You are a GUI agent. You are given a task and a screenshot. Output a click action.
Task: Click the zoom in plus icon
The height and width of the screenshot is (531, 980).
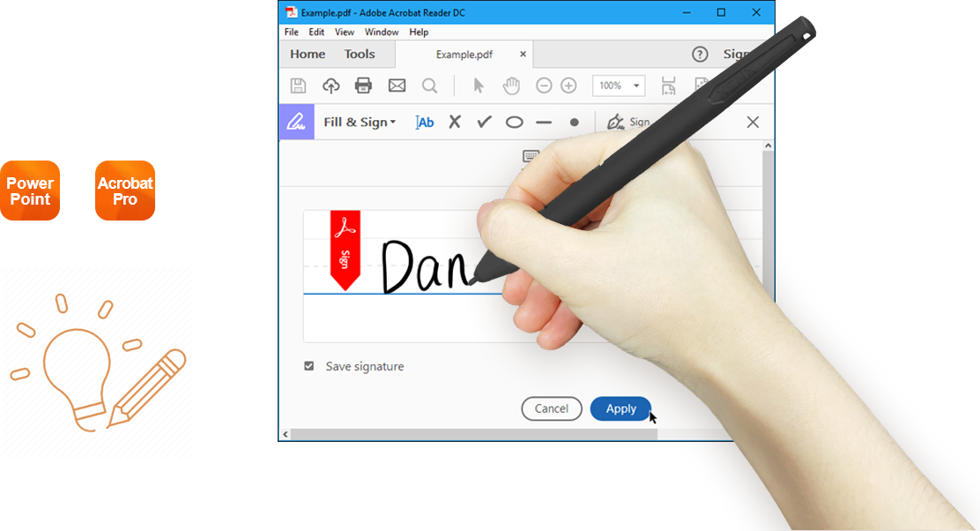[568, 86]
